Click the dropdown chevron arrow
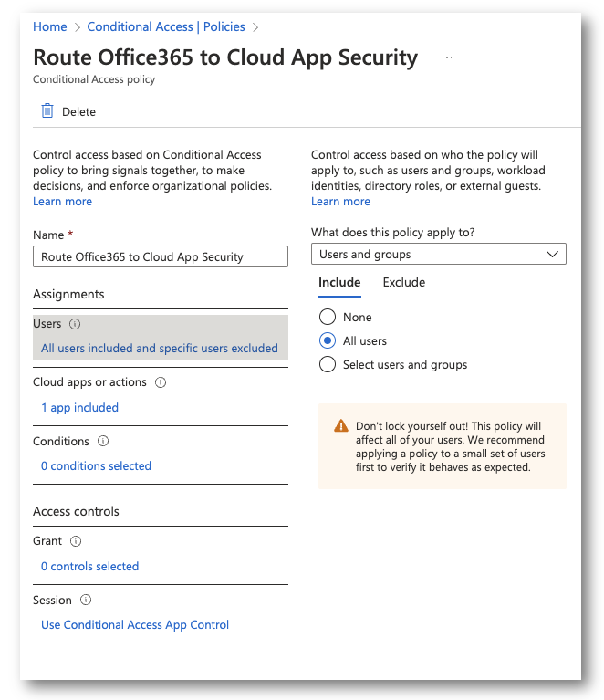Image resolution: width=604 pixels, height=700 pixels. [x=552, y=254]
